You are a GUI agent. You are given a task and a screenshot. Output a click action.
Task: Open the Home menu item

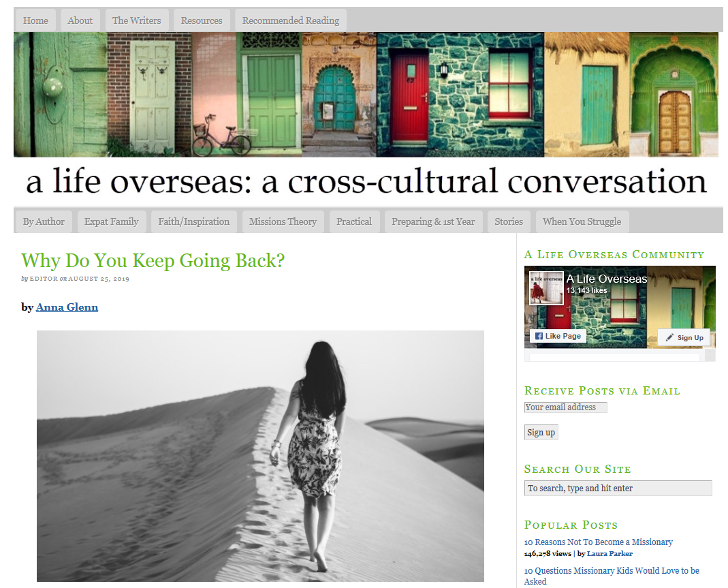(x=35, y=20)
